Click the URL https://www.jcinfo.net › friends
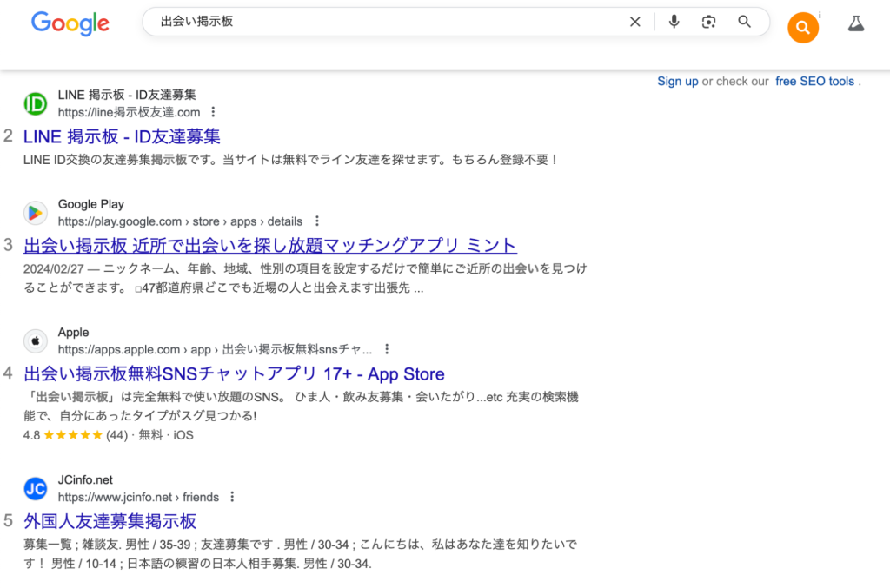890x588 pixels. 138,497
